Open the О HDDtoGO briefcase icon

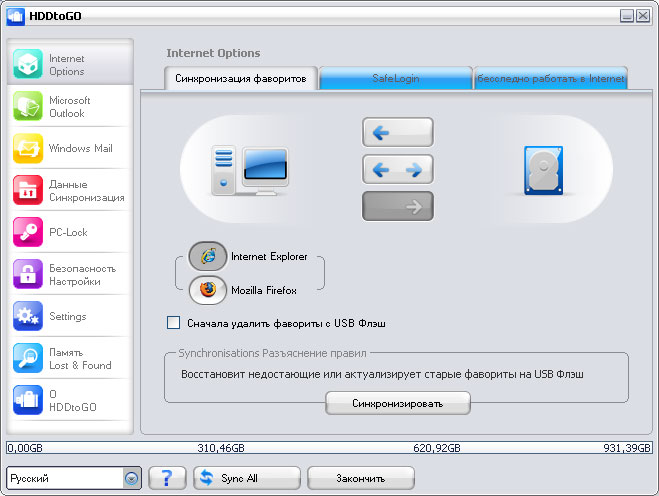(28, 400)
